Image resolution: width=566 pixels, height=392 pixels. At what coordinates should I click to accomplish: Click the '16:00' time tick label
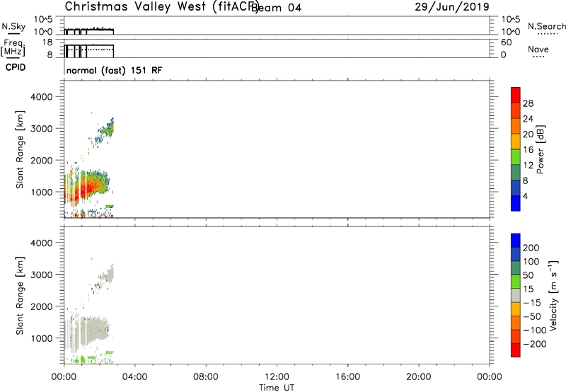347,377
